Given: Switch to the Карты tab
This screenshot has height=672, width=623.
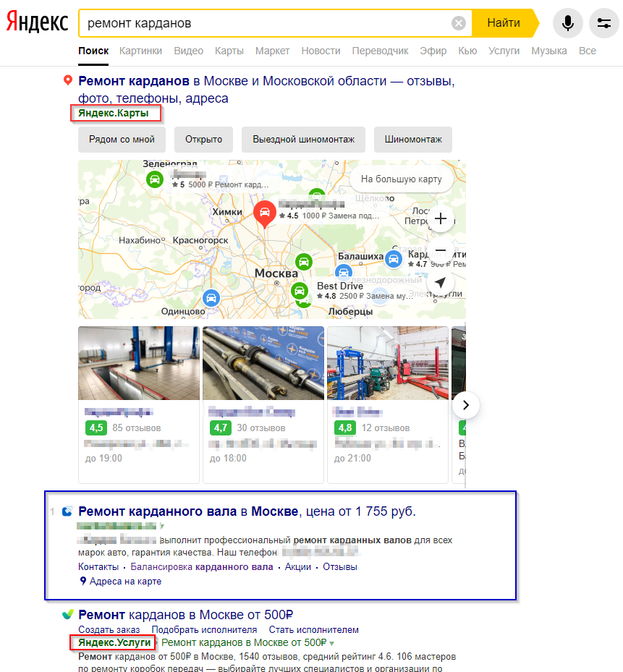Looking at the screenshot, I should point(229,51).
